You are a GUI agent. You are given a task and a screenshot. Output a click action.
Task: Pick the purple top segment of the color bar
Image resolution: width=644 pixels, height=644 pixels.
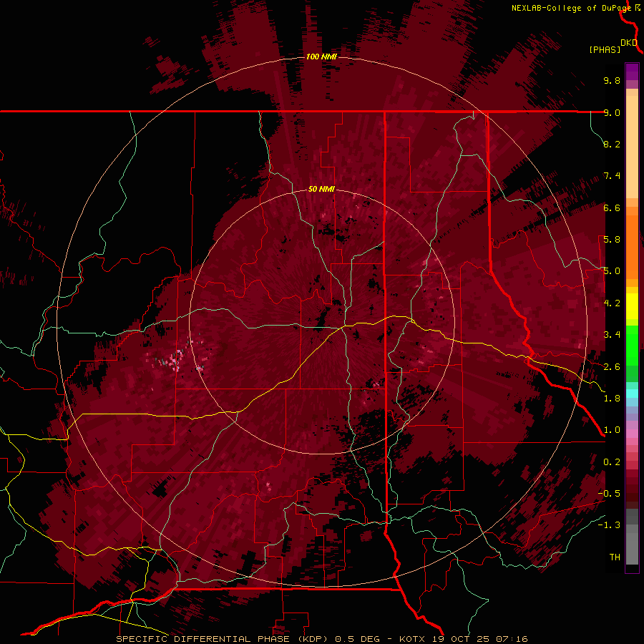[x=632, y=72]
